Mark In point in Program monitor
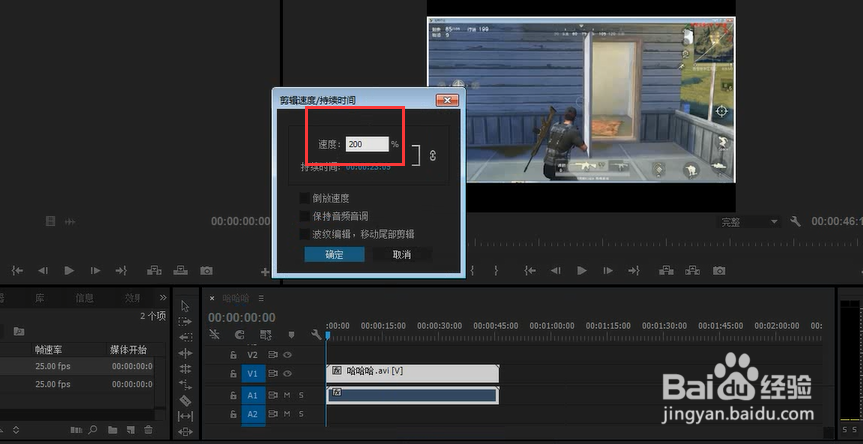The height and width of the screenshot is (444, 863). (x=472, y=270)
